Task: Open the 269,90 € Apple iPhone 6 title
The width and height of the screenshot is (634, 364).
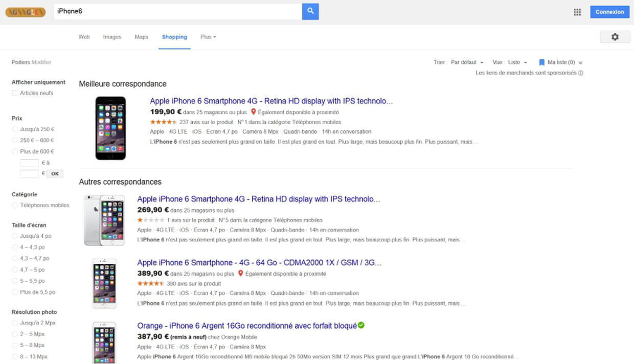Action: [259, 199]
